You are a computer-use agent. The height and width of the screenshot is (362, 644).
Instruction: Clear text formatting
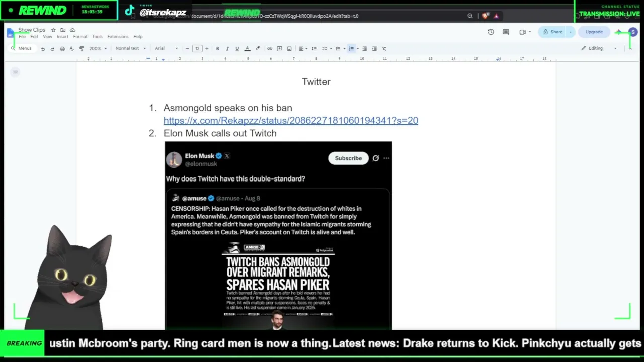pyautogui.click(x=384, y=49)
